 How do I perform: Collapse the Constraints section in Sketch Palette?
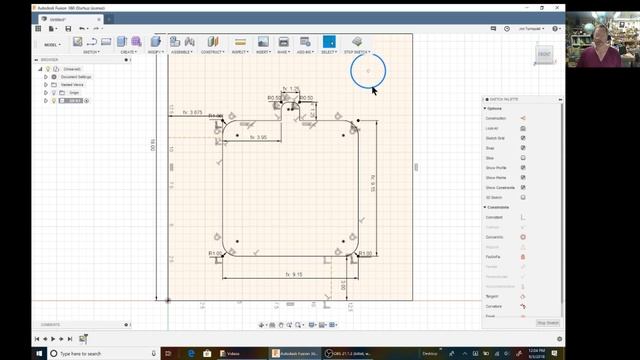click(x=485, y=207)
